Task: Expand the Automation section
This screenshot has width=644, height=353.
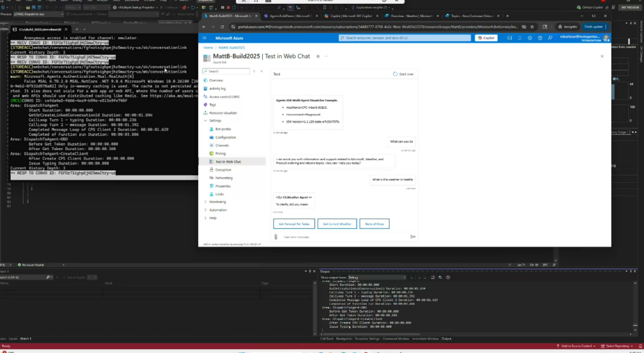Action: pyautogui.click(x=206, y=210)
